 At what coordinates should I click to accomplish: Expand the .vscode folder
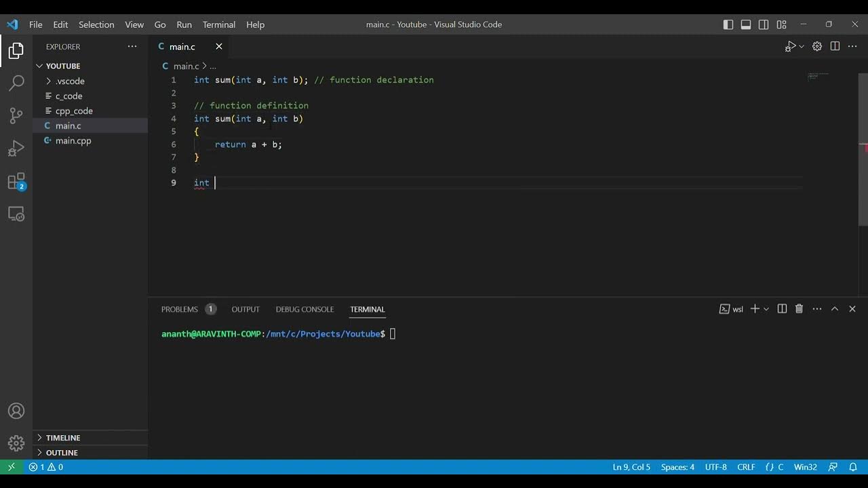pos(90,81)
